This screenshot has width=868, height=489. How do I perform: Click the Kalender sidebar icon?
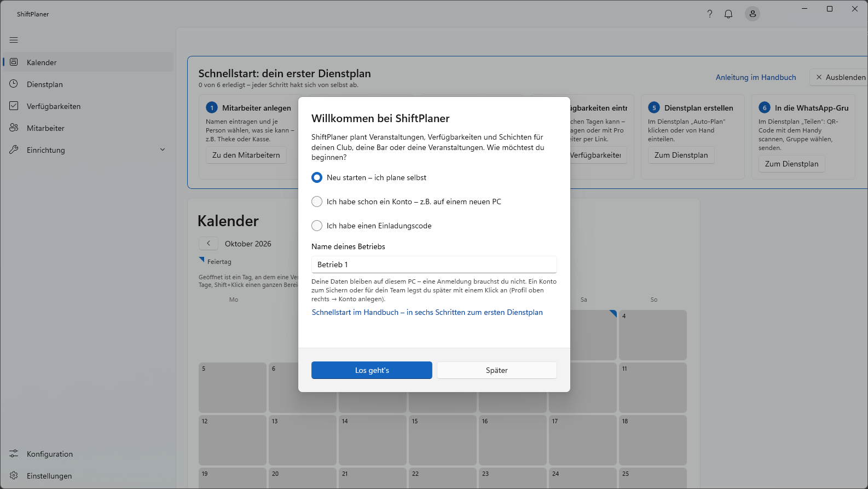(x=14, y=62)
